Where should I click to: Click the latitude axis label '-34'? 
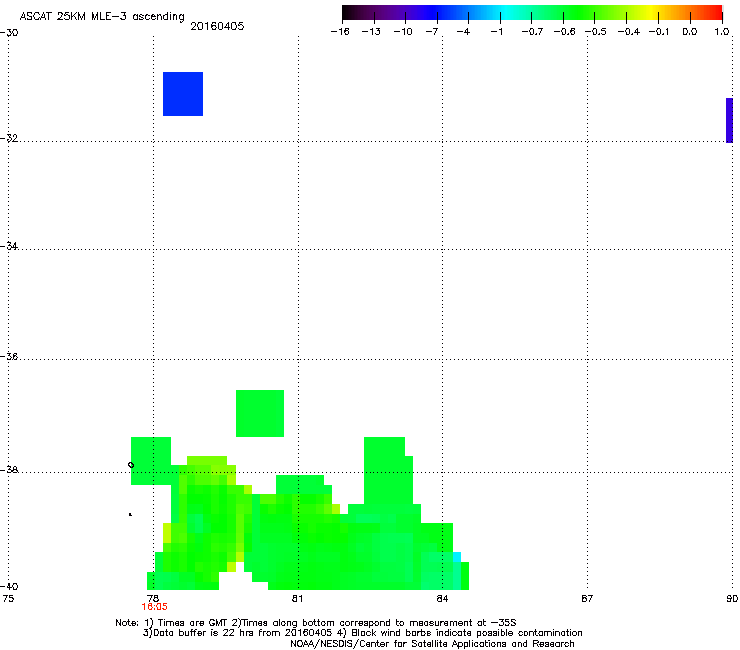coord(9,246)
